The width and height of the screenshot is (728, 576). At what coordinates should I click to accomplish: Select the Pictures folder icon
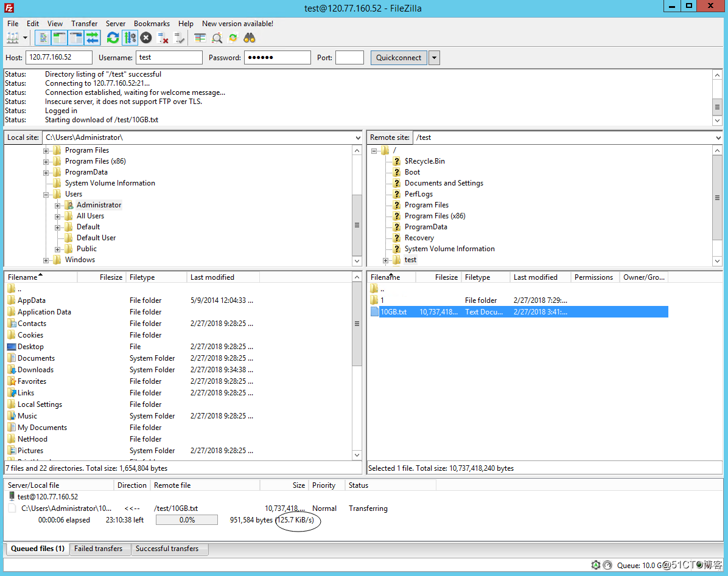coord(12,450)
